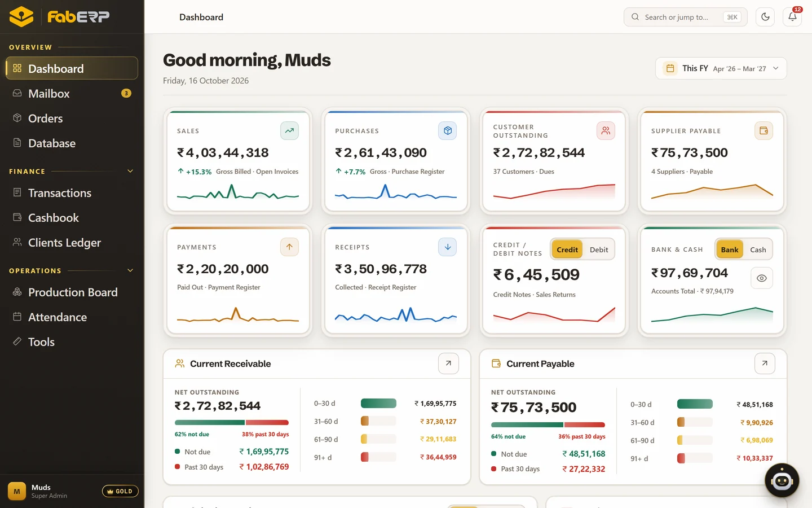812x508 pixels.
Task: Click the Attendance calendar icon
Action: click(17, 317)
